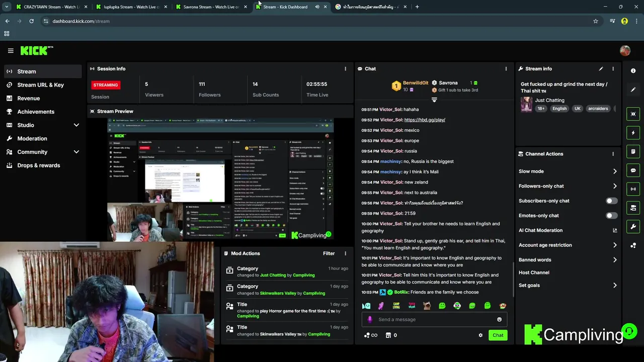Screen dimensions: 644x362
Task: Click the screen capture icon in right toolbar
Action: 633,114
